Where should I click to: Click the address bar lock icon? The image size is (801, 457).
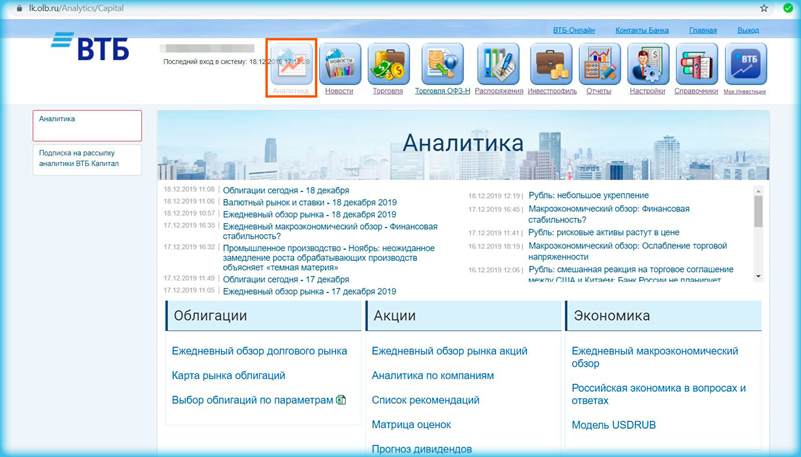19,8
